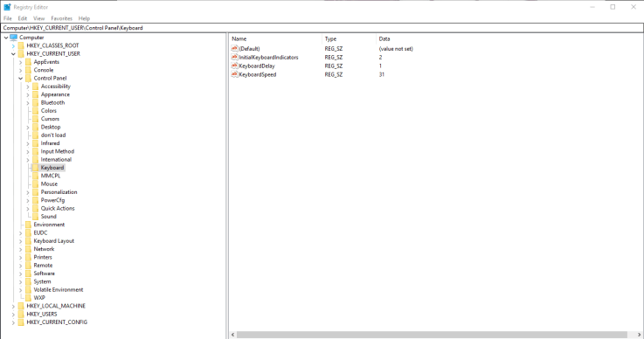The image size is (644, 339).
Task: Click the scroll right arrow in values pane
Action: pyautogui.click(x=640, y=335)
